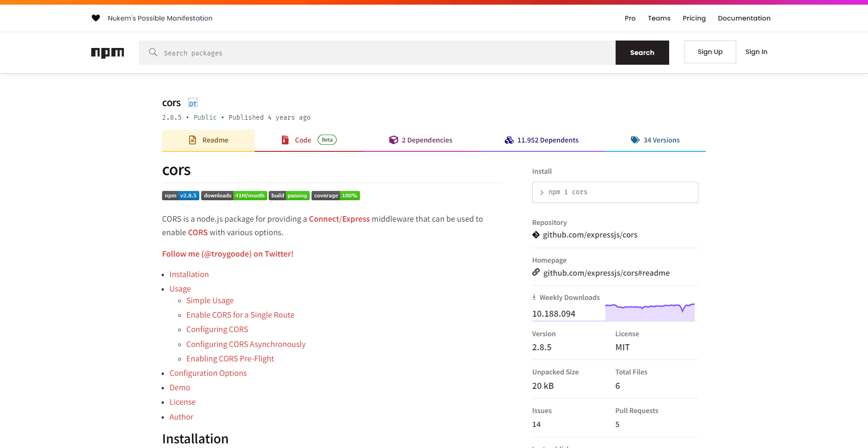The height and width of the screenshot is (448, 868).
Task: Open the Connect link in description
Action: coord(324,219)
